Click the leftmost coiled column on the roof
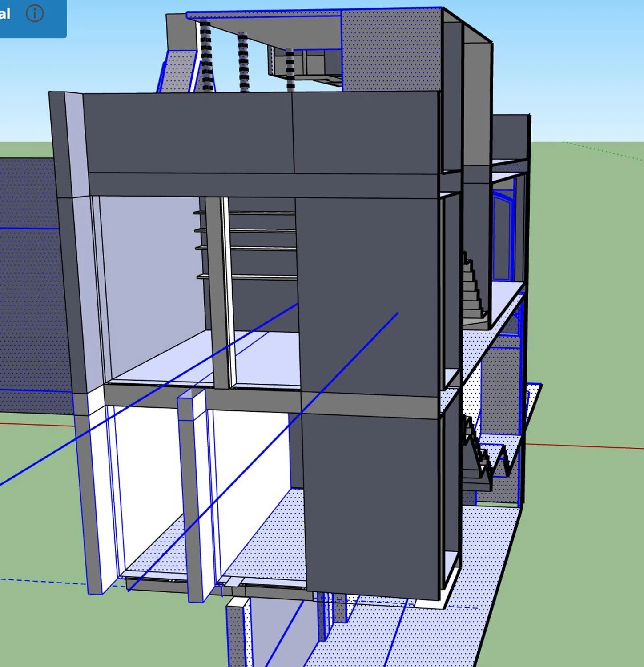Screen dimensions: 644x667 (x=206, y=56)
